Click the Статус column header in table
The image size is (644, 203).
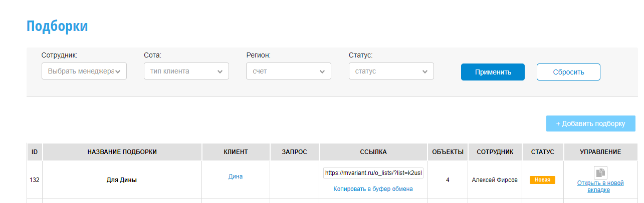tap(542, 152)
